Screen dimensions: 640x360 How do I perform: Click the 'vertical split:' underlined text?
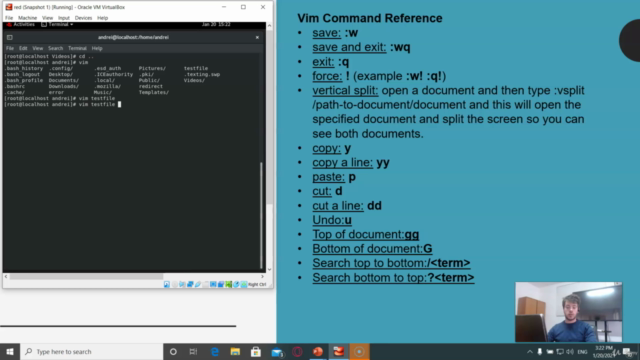click(345, 90)
